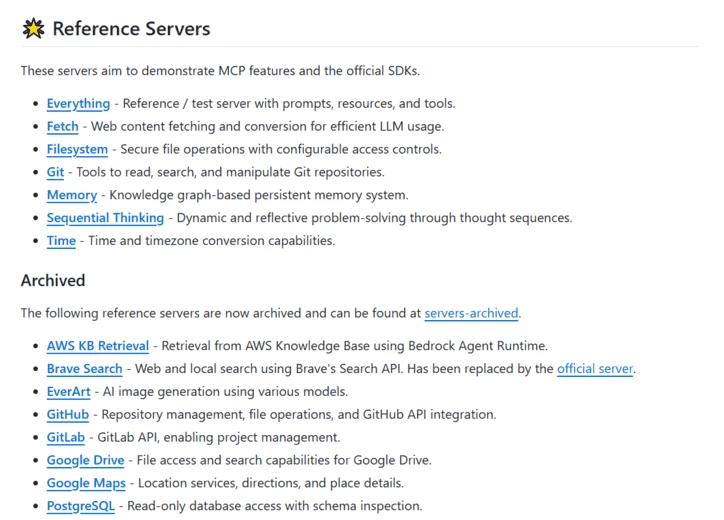Click text 'Secure file operations with configurable access controls'
The height and width of the screenshot is (520, 724).
281,149
